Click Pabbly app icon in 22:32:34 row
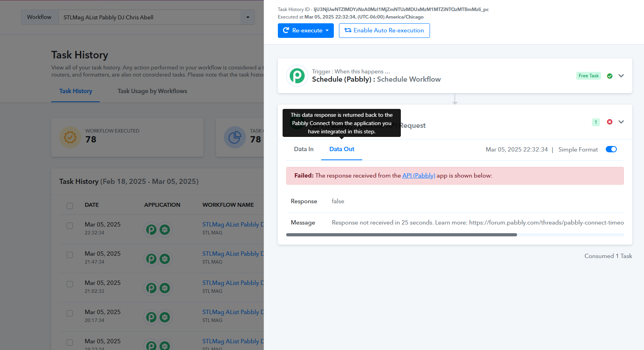This screenshot has height=350, width=644. tap(151, 229)
